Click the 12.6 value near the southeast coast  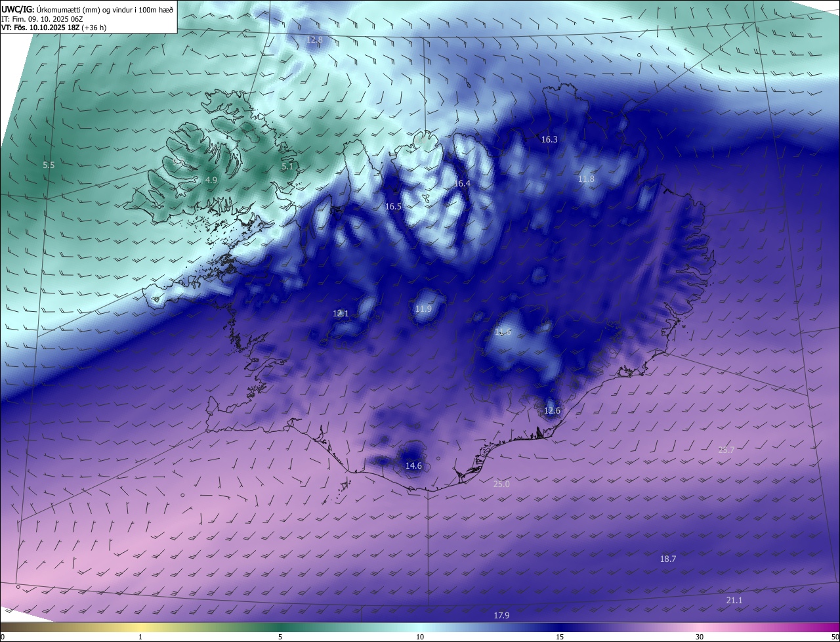coord(552,411)
